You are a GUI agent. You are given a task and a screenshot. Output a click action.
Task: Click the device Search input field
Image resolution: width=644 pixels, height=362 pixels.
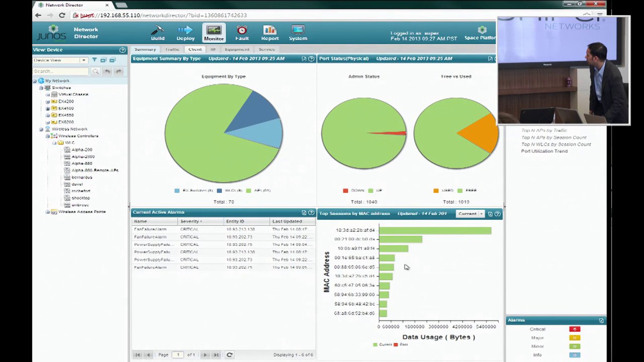[61, 71]
